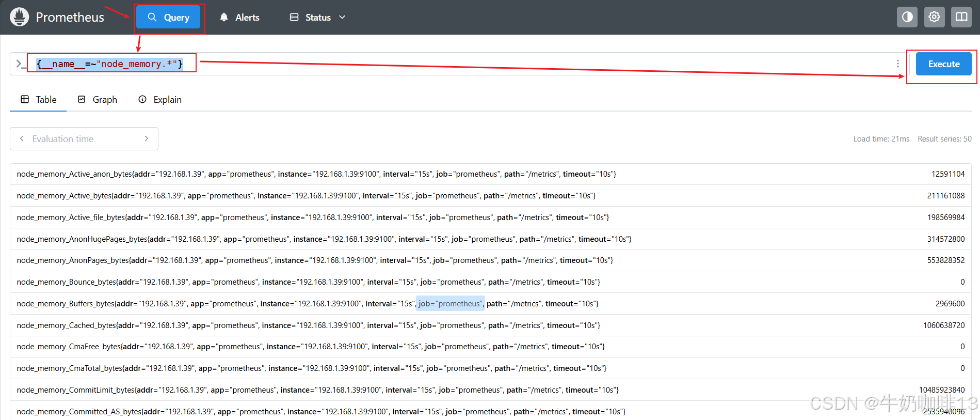Click the Prometheus flame logo
This screenshot has height=420, width=980.
coord(19,17)
